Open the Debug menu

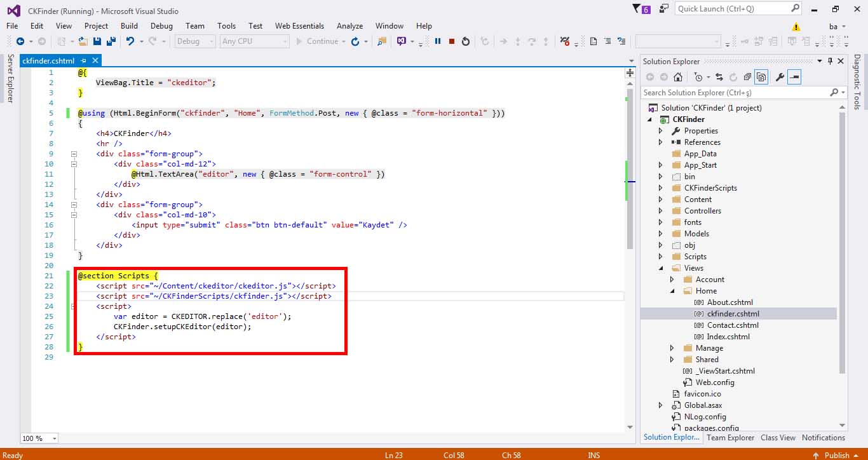pos(161,26)
